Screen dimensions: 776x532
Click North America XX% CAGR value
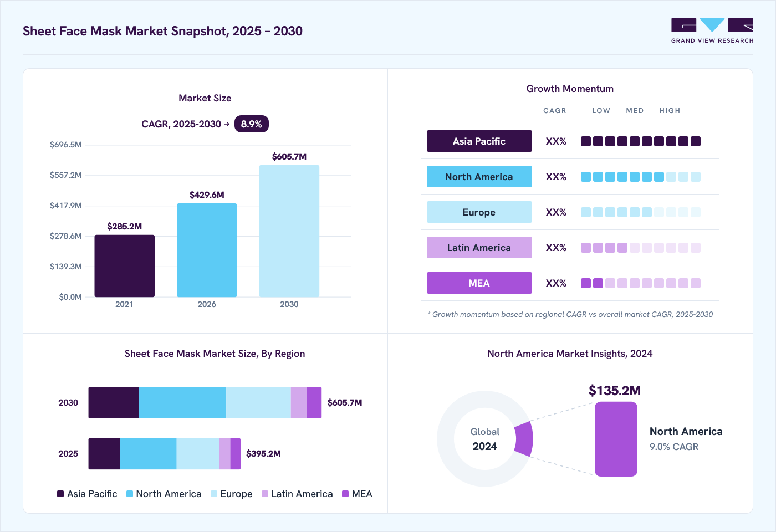point(556,177)
